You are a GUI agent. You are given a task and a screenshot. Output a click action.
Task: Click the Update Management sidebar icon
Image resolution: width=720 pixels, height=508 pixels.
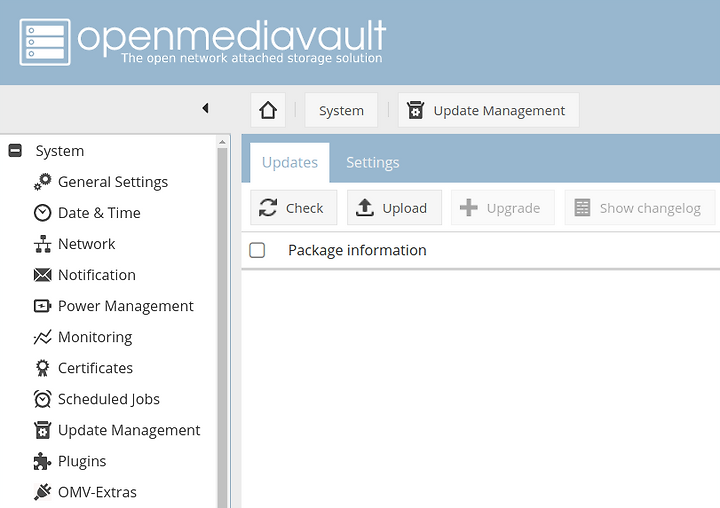point(43,430)
